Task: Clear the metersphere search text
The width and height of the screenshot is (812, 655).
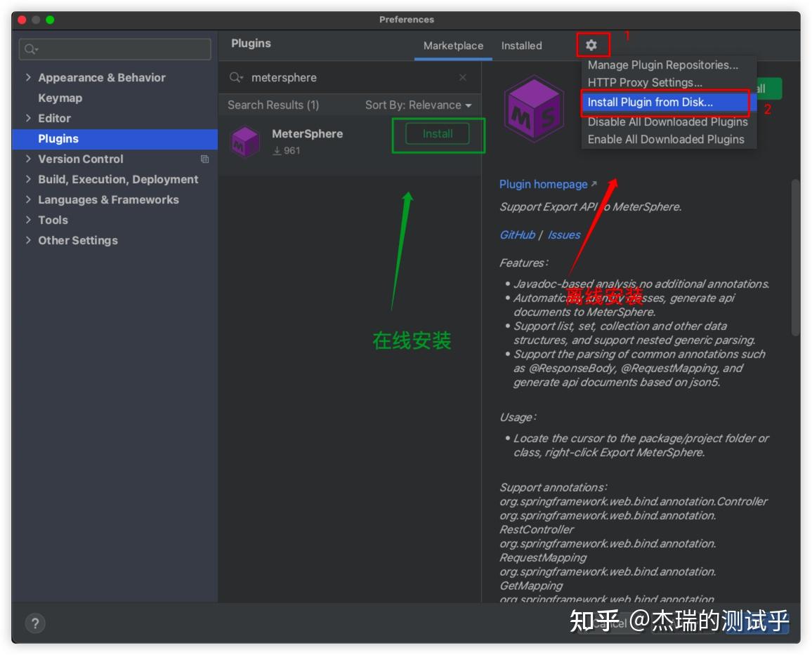Action: [x=462, y=77]
